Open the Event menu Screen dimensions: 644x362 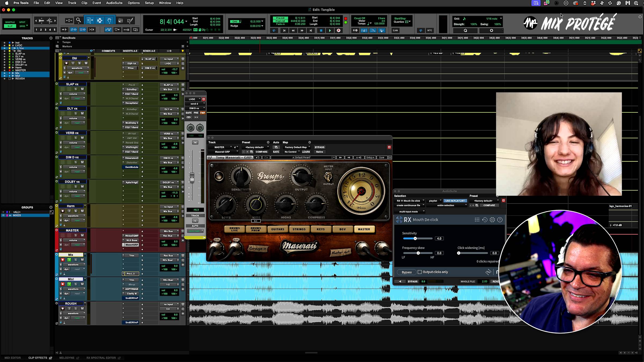[x=97, y=3]
